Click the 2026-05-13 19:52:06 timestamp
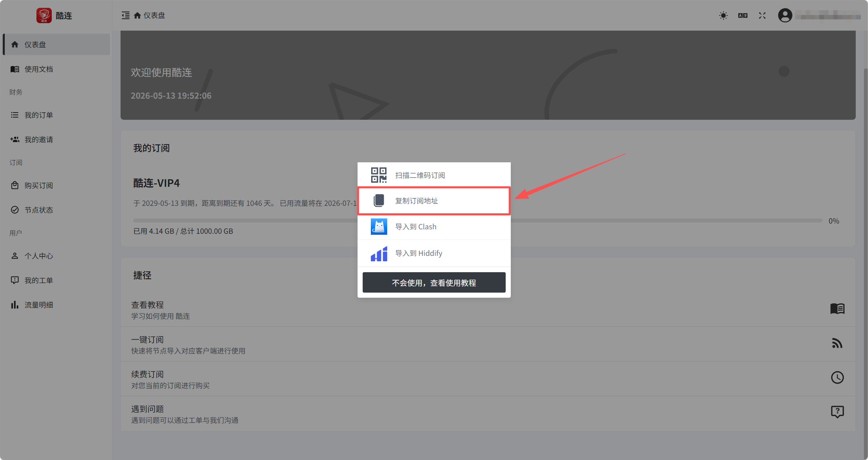Screen dimensions: 868x460 pos(171,96)
